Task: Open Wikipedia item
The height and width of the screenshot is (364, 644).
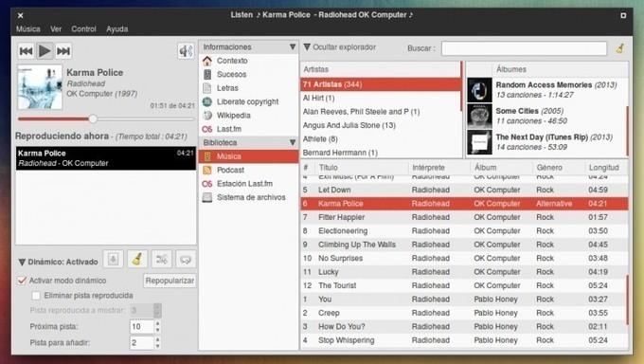Action: pos(248,115)
